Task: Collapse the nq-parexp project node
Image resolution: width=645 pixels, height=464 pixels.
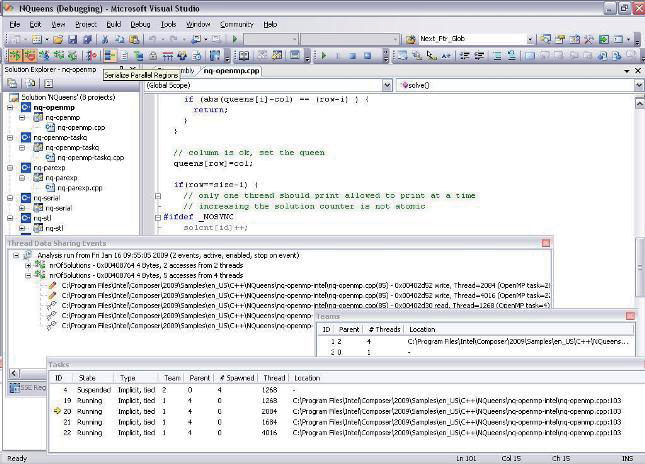Action: coord(10,168)
